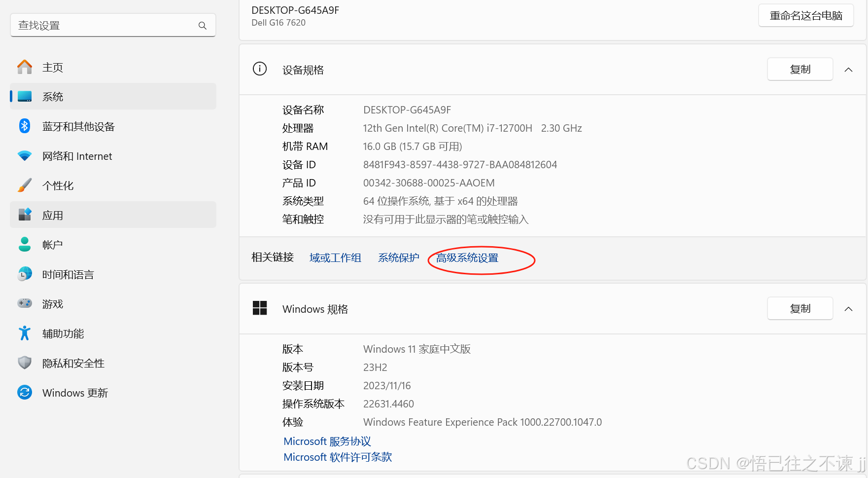
Task: Open 辅助功能 settings
Action: (113, 333)
